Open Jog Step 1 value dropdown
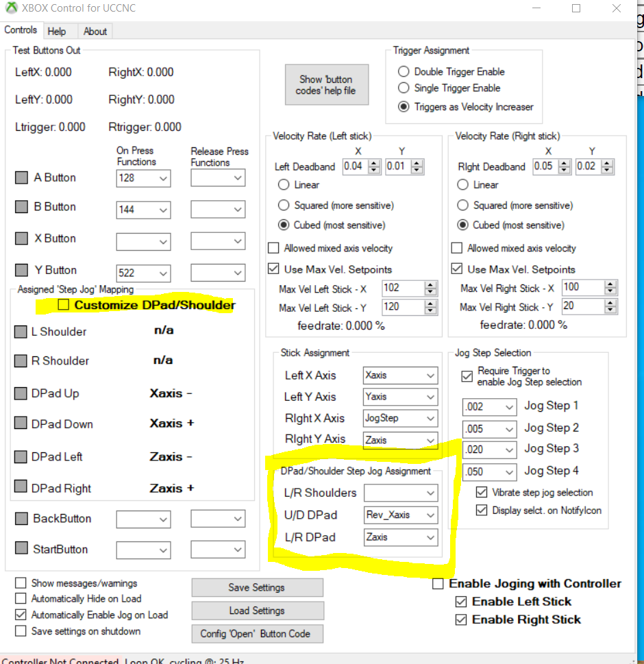This screenshot has height=664, width=644. tap(489, 407)
